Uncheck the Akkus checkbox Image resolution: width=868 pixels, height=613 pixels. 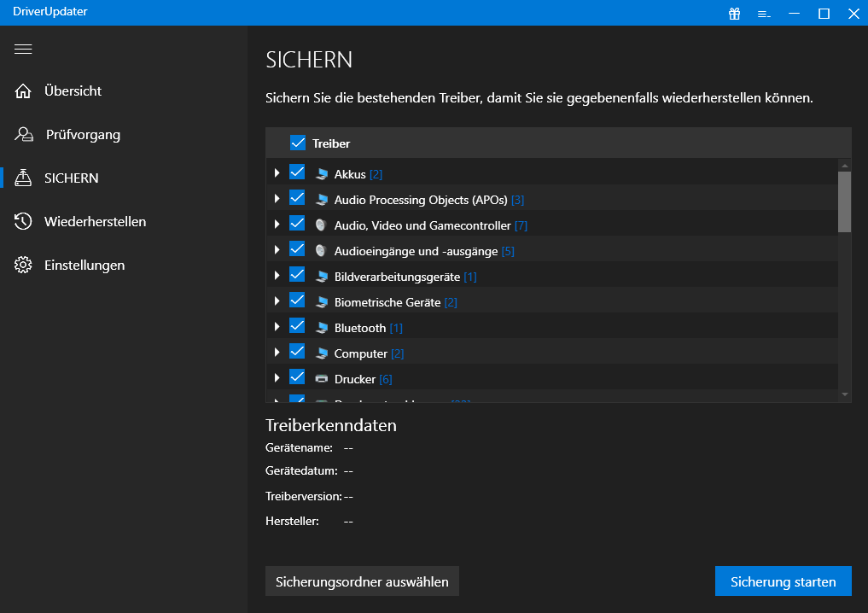click(x=297, y=172)
